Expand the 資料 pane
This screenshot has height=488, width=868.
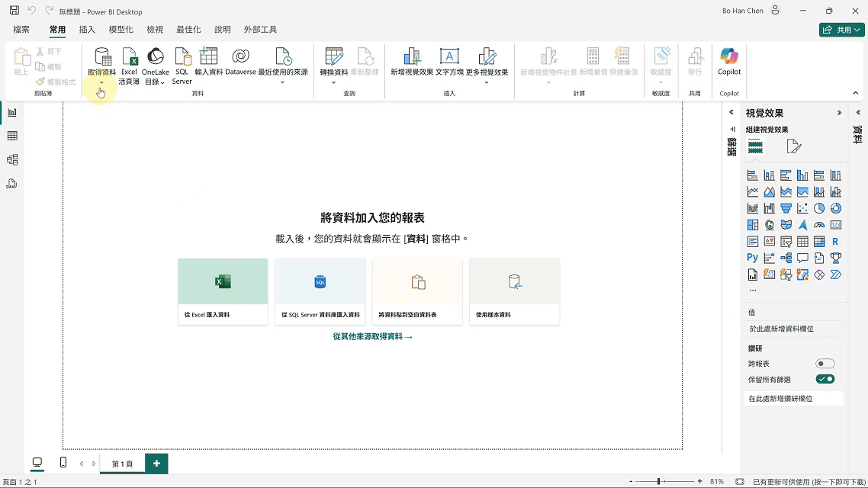(859, 112)
